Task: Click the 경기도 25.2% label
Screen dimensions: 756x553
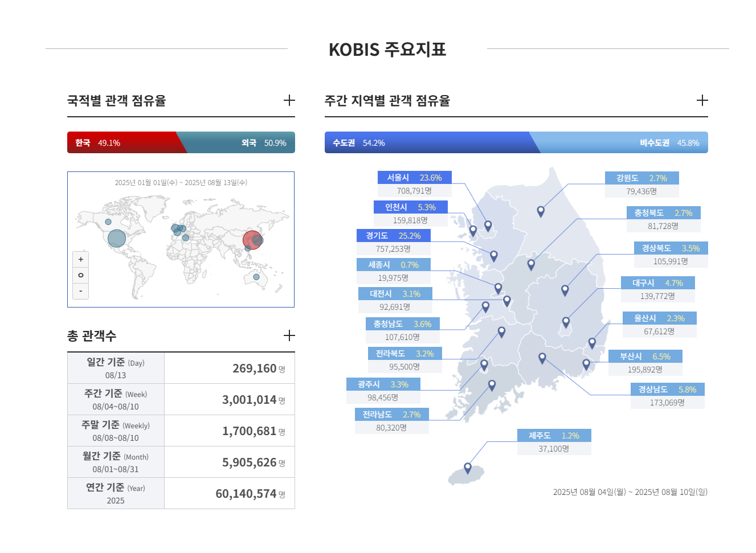Action: 393,235
